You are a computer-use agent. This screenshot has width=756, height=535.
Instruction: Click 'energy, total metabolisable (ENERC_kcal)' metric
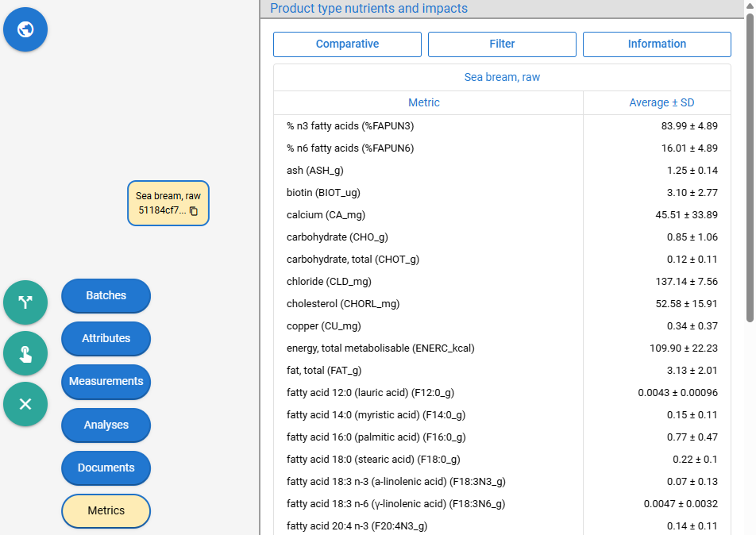(380, 348)
